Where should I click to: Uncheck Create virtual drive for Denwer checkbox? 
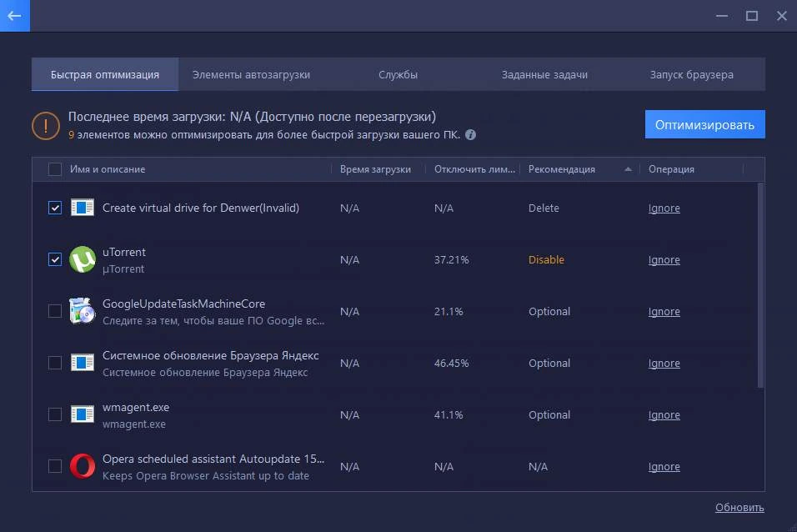(x=55, y=208)
